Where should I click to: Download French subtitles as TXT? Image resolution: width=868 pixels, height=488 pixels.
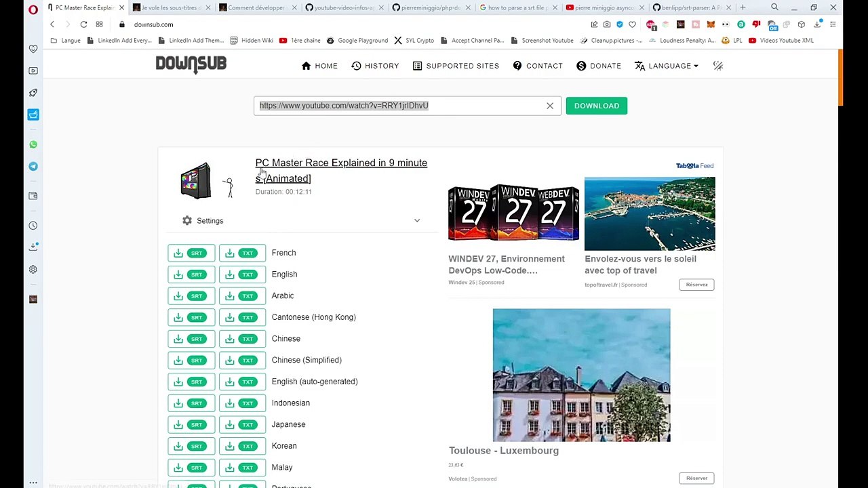tap(242, 253)
